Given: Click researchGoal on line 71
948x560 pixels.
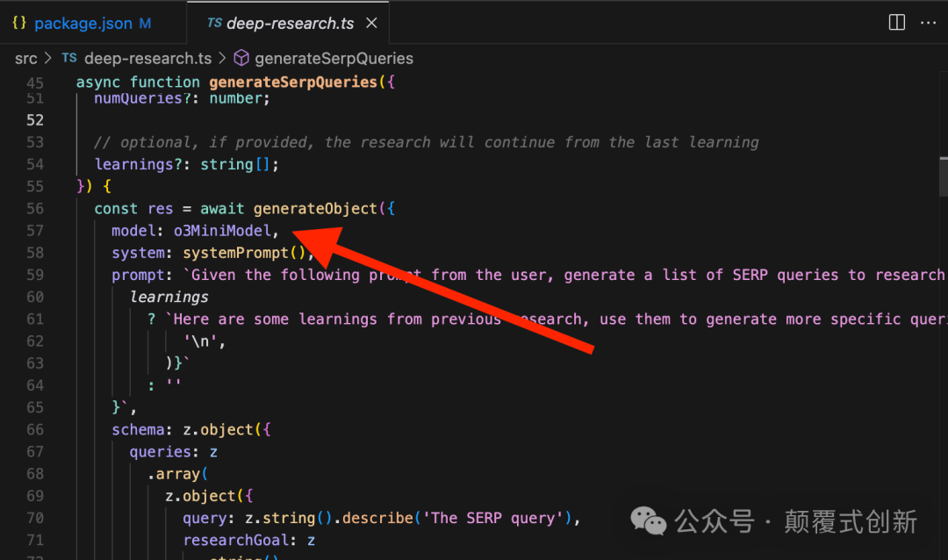Looking at the screenshot, I should click(236, 541).
